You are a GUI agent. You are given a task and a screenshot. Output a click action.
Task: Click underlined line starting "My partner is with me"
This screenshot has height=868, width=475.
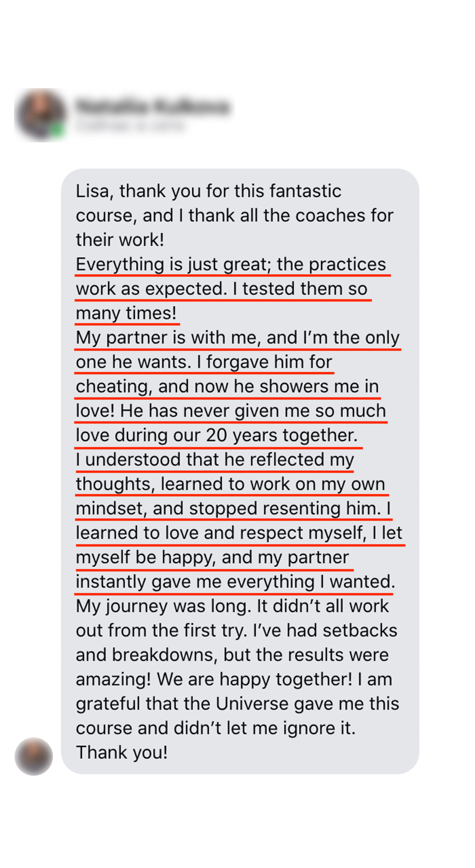(x=237, y=338)
